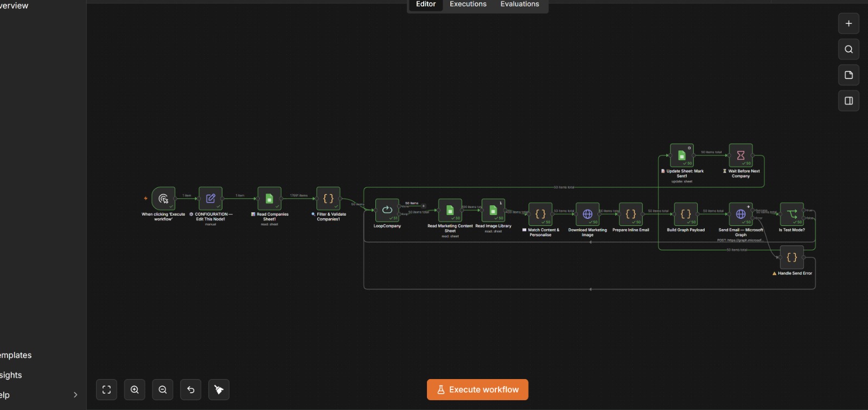Switch to the Executions tab
The image size is (868, 410).
point(468,4)
